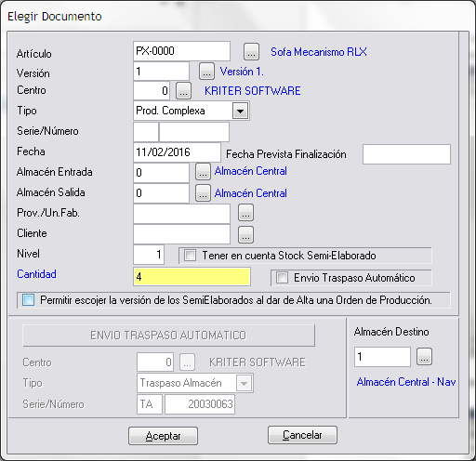The height and width of the screenshot is (461, 476).
Task: Expand the Traspaso Almacén dropdown arrow
Action: pos(244,383)
